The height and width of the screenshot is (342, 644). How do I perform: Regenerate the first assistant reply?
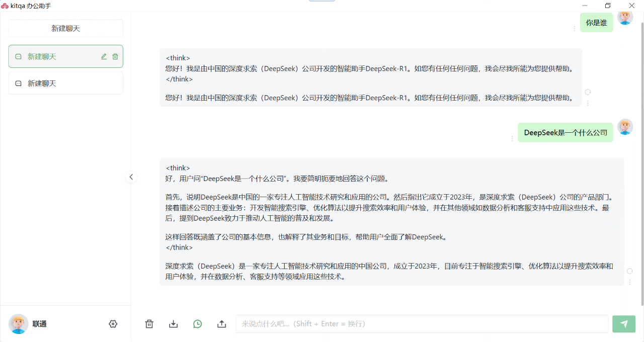(588, 92)
